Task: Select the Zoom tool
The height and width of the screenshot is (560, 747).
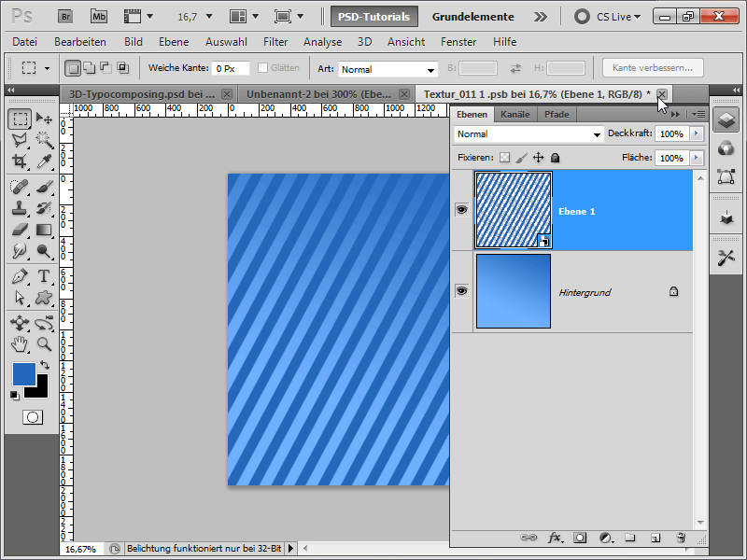Action: pos(44,343)
